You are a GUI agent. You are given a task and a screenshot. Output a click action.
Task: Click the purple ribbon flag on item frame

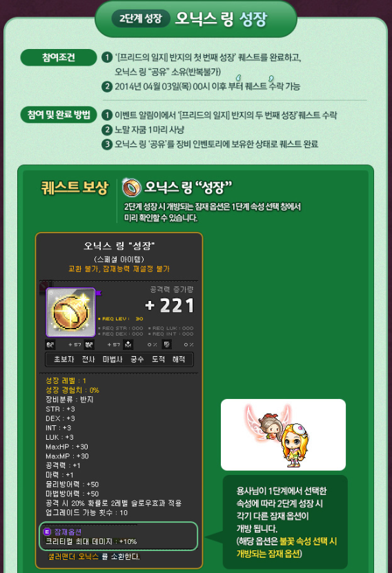98,293
